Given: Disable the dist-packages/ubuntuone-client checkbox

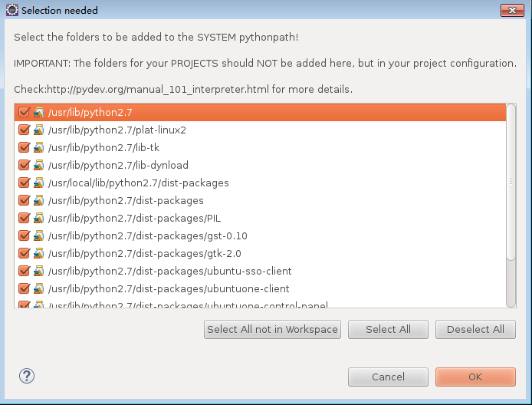Looking at the screenshot, I should pos(24,288).
